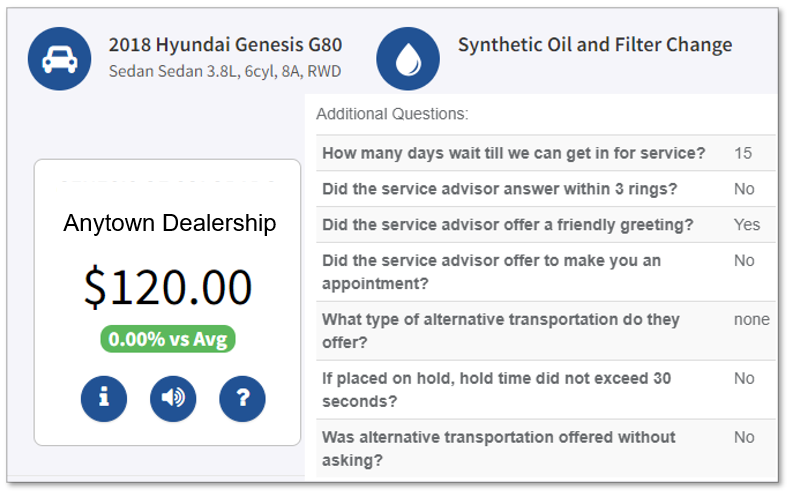Viewport: 791px width, 494px height.
Task: Click the offer to make appointment question
Action: pos(491,271)
